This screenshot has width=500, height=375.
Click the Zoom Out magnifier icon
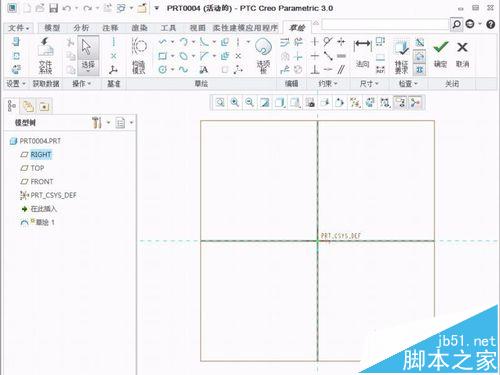coord(249,102)
